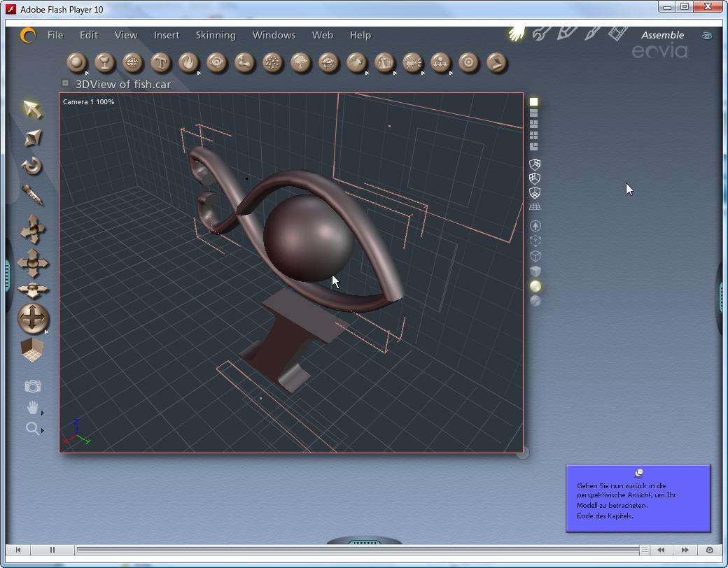Click the Assemble room label

tap(662, 35)
